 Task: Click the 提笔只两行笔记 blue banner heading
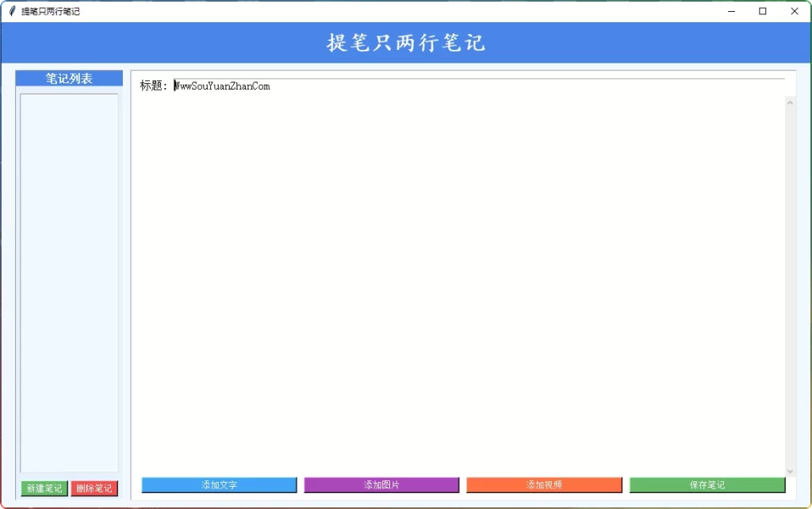pos(406,43)
